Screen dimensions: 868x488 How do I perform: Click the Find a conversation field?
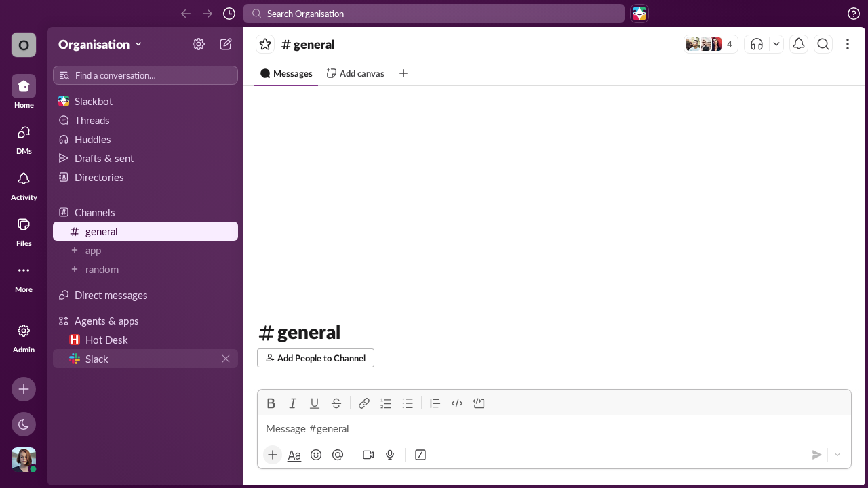[145, 75]
